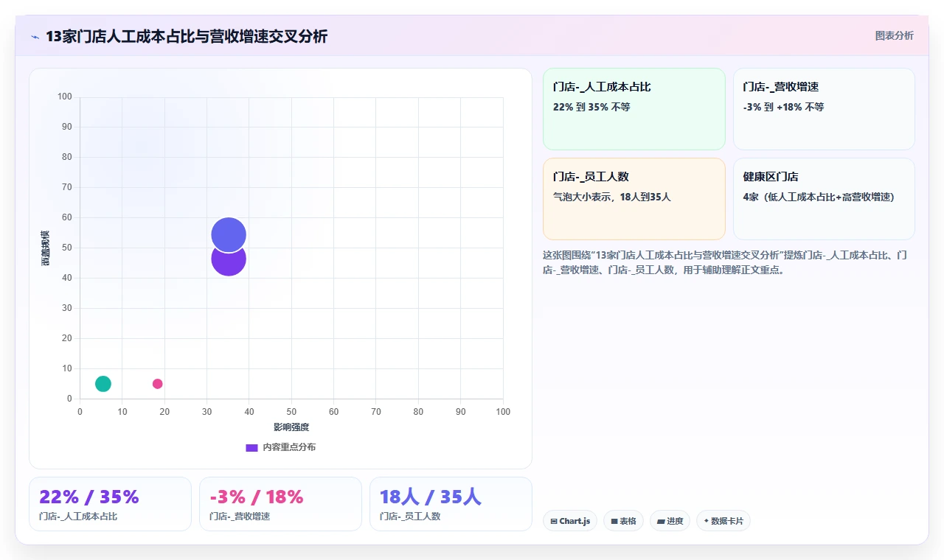Click the blue-indigo bubble in chart
This screenshot has height=560, width=944.
pyautogui.click(x=229, y=235)
